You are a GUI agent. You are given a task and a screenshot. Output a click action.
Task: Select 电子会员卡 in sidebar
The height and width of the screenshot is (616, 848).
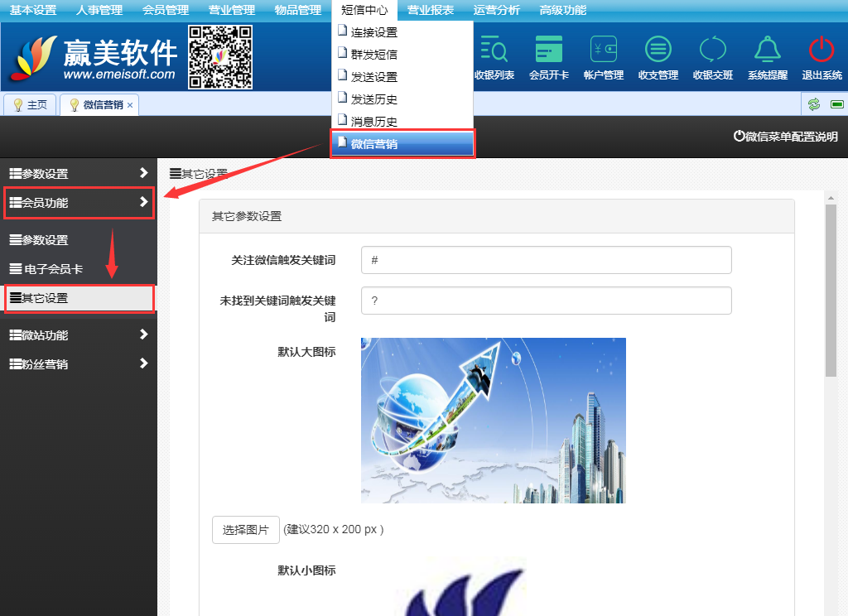pos(54,269)
